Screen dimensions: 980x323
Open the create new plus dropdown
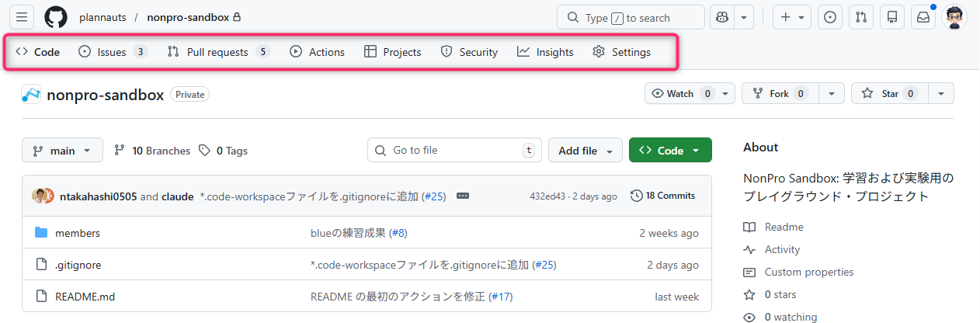[792, 17]
